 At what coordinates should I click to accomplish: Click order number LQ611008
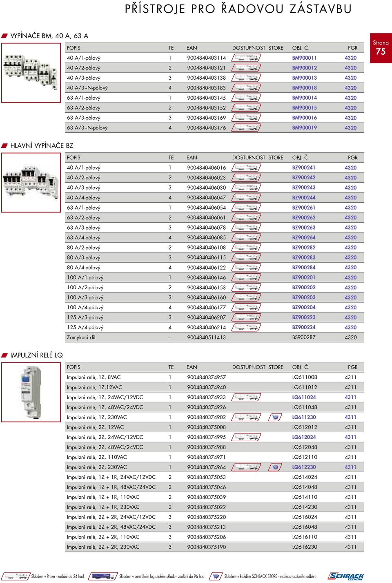pyautogui.click(x=305, y=377)
